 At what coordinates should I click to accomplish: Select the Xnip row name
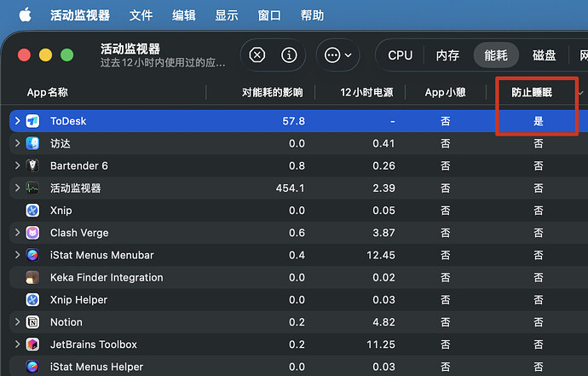pyautogui.click(x=61, y=211)
